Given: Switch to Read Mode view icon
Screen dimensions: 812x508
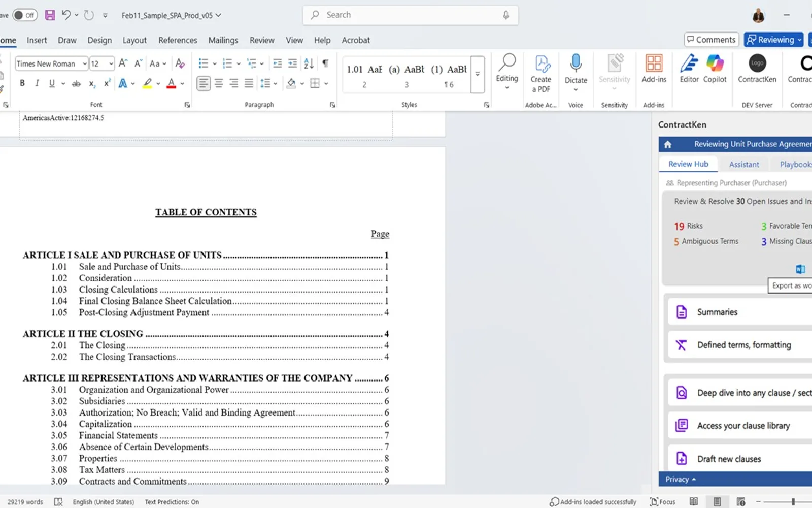Looking at the screenshot, I should (x=694, y=501).
